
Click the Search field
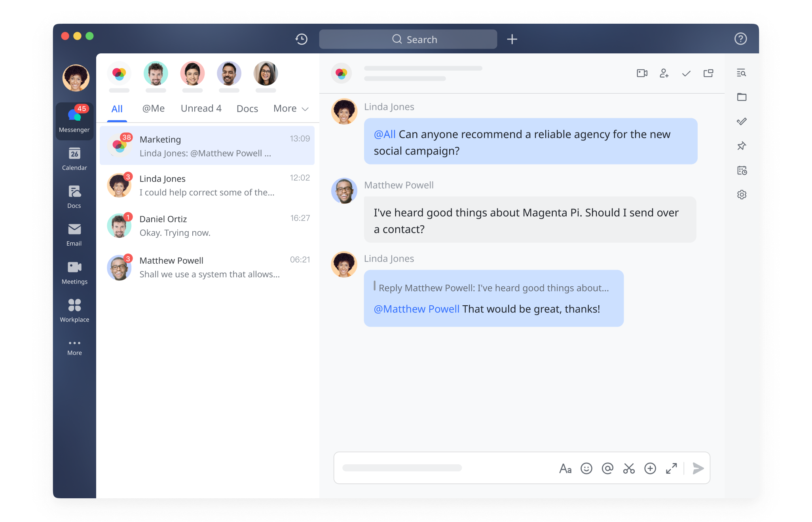pos(408,39)
